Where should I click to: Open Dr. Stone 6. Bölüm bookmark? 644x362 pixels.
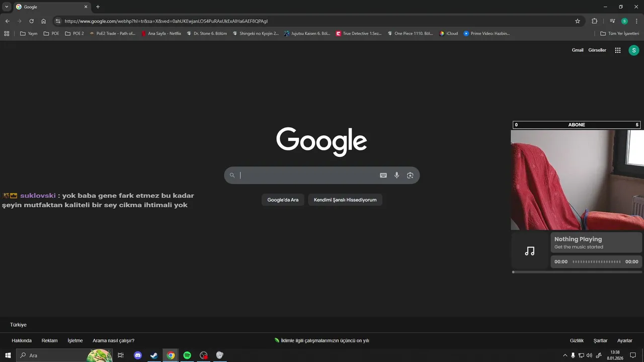tap(206, 34)
